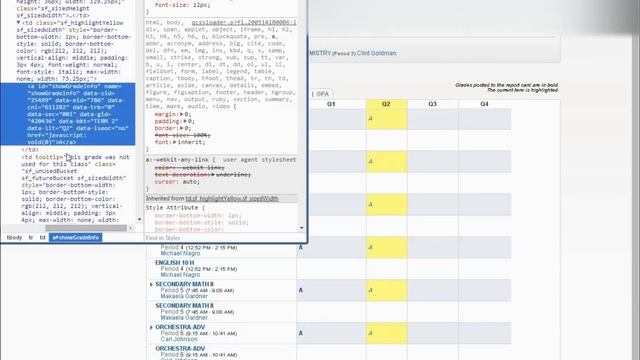The height and width of the screenshot is (360, 640).
Task: Collapse the td sf_highlightYellow node triangle
Action: pyautogui.click(x=18, y=23)
